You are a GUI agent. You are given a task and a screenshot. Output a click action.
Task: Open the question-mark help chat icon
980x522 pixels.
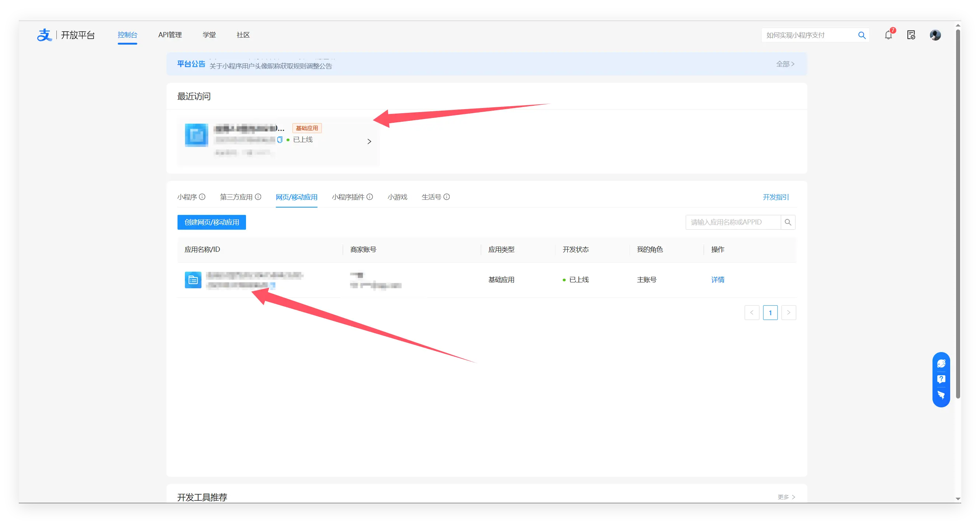941,379
